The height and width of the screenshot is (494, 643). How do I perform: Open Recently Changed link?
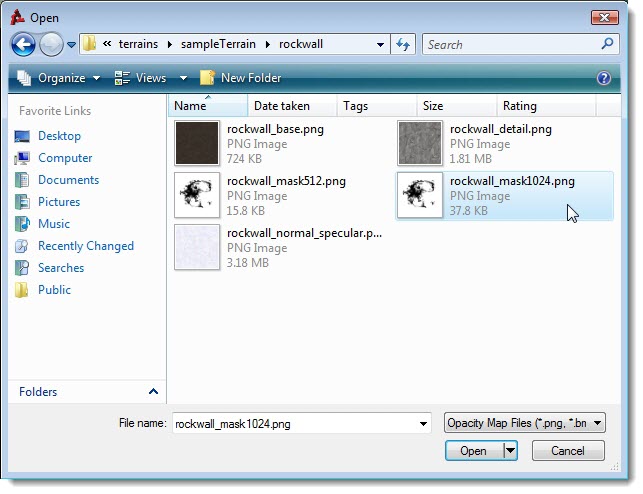pos(86,246)
